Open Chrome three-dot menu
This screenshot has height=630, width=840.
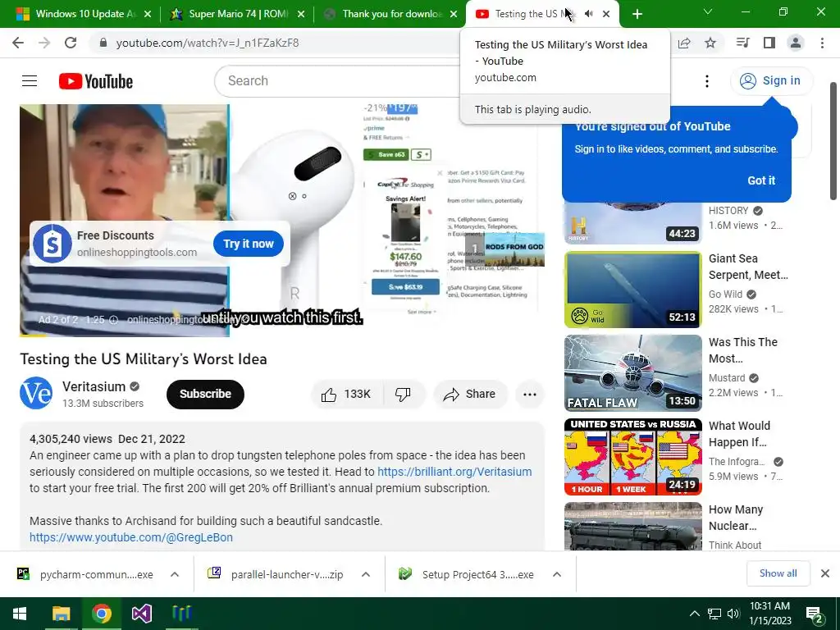pyautogui.click(x=822, y=43)
